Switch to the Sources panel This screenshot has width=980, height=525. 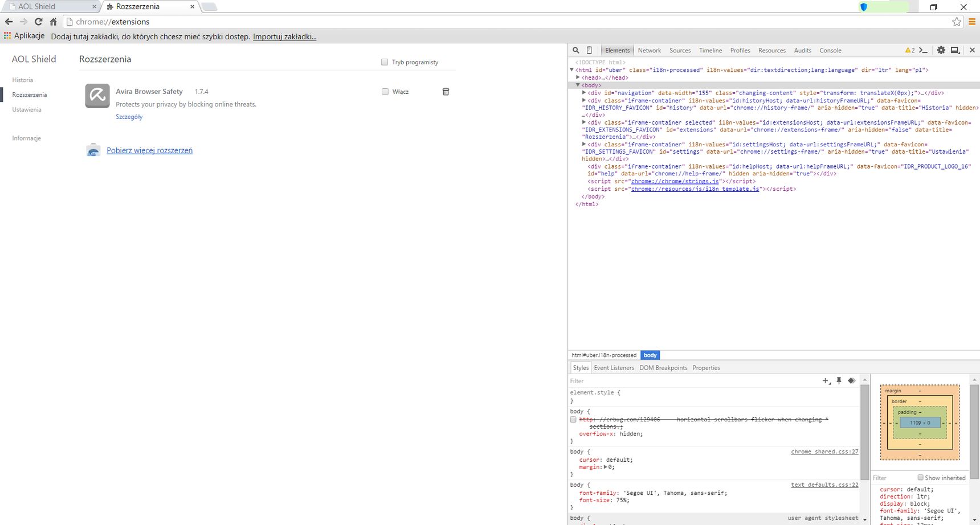(680, 50)
